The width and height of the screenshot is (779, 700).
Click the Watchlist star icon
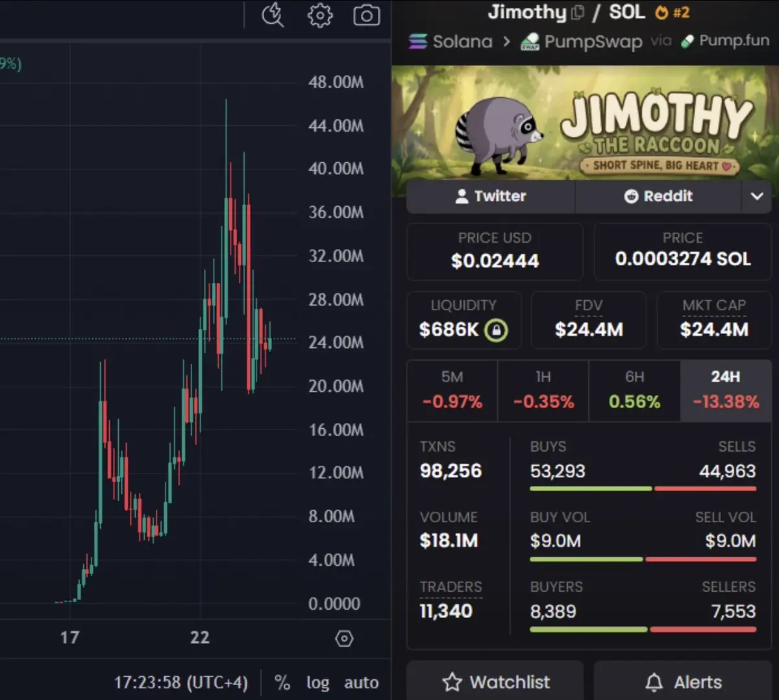tap(452, 682)
